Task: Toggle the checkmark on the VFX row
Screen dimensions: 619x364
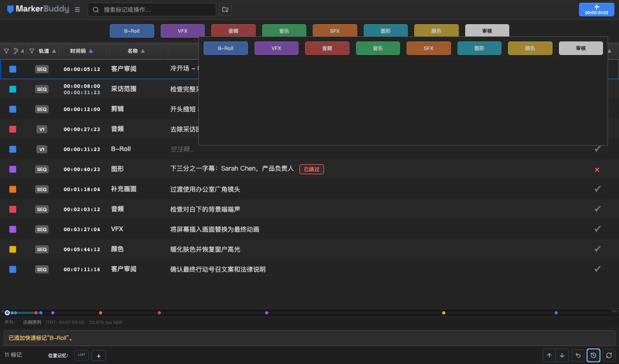Action: (598, 229)
